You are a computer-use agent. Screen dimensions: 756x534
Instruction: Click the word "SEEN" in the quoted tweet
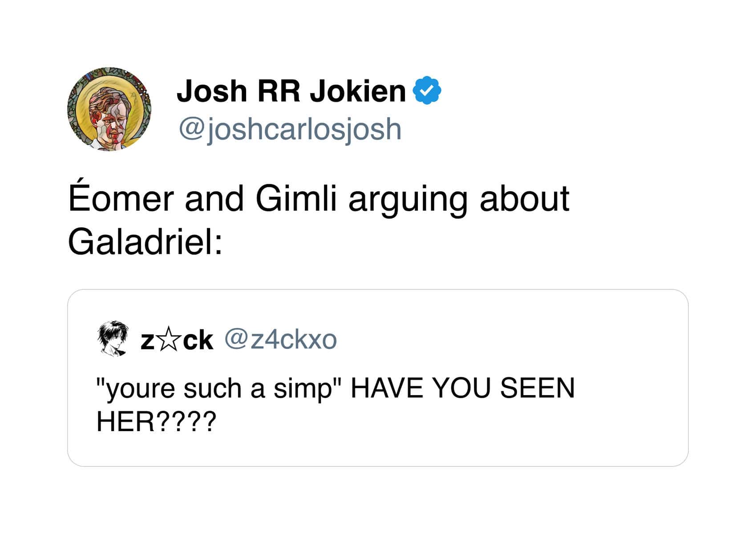coord(538,388)
